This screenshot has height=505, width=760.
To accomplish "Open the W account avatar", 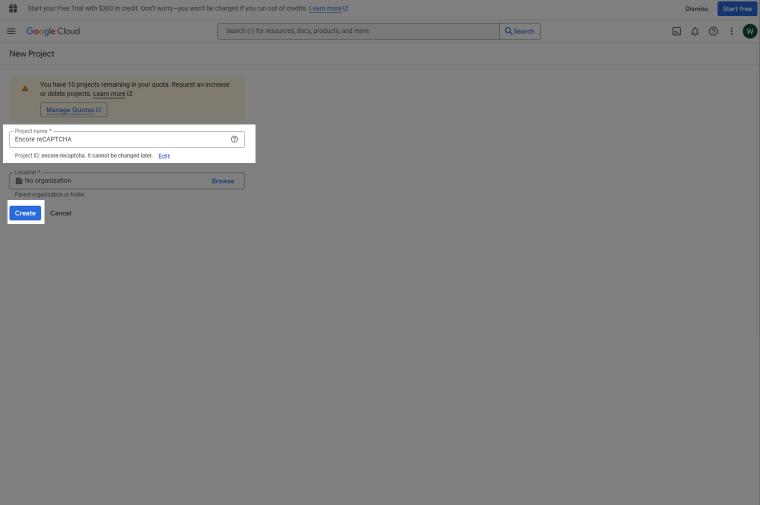I will click(749, 31).
